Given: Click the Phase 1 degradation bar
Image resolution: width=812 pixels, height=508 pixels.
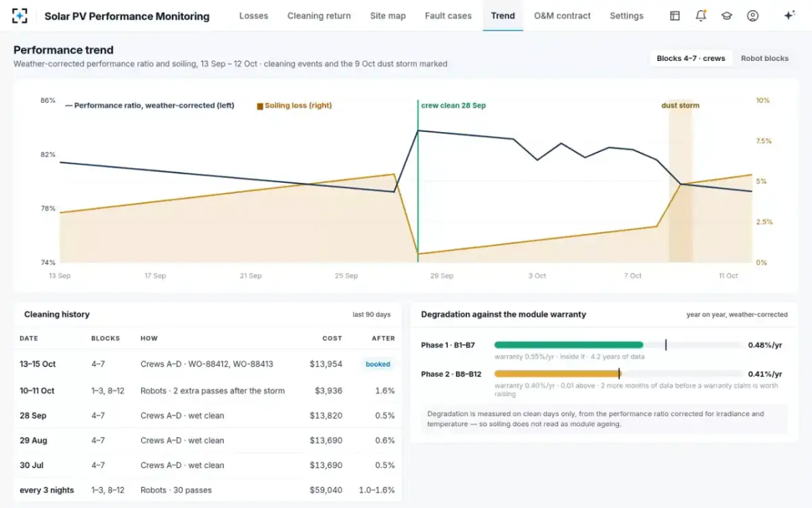Looking at the screenshot, I should point(618,345).
